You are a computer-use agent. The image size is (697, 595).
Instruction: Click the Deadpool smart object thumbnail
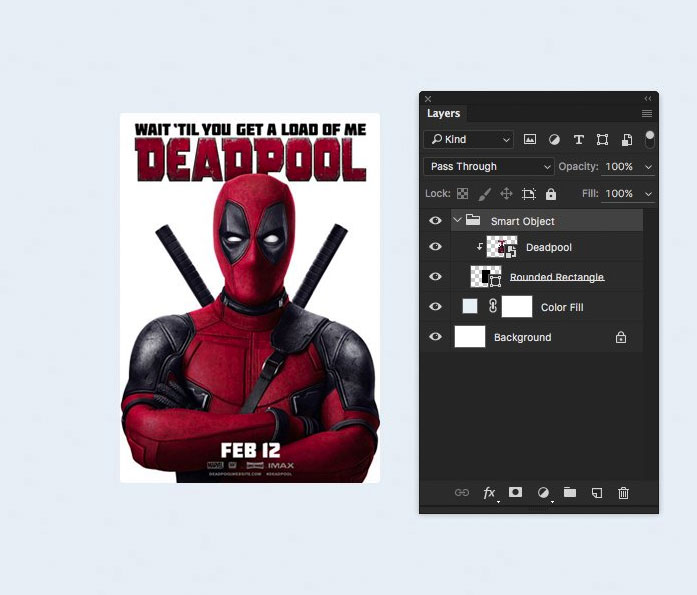502,247
